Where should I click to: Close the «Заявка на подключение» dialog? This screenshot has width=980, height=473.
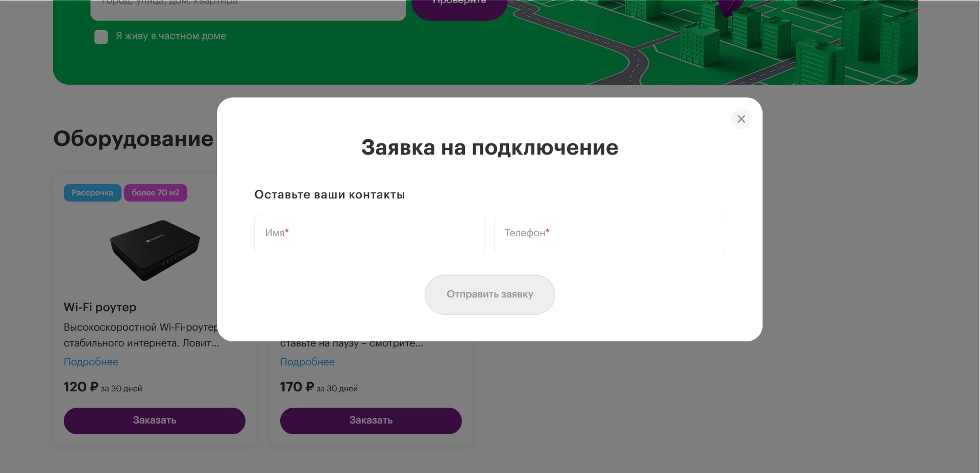[x=741, y=119]
